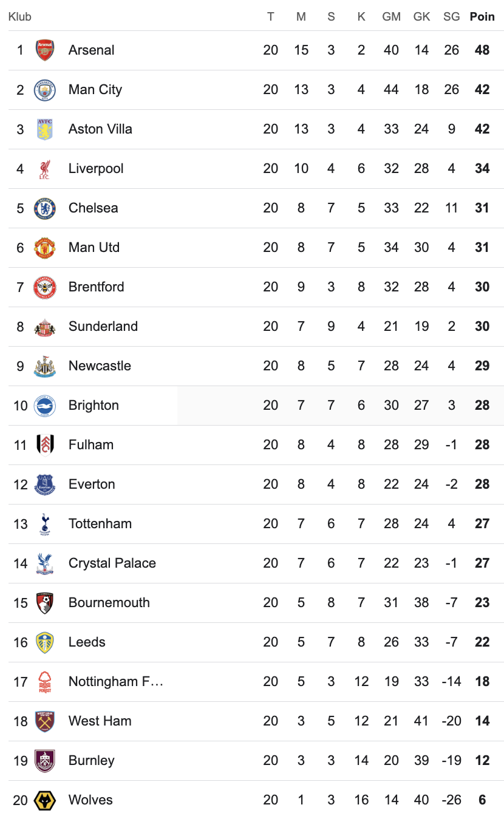Click the Everton team name
The width and height of the screenshot is (504, 816).
[x=92, y=484]
